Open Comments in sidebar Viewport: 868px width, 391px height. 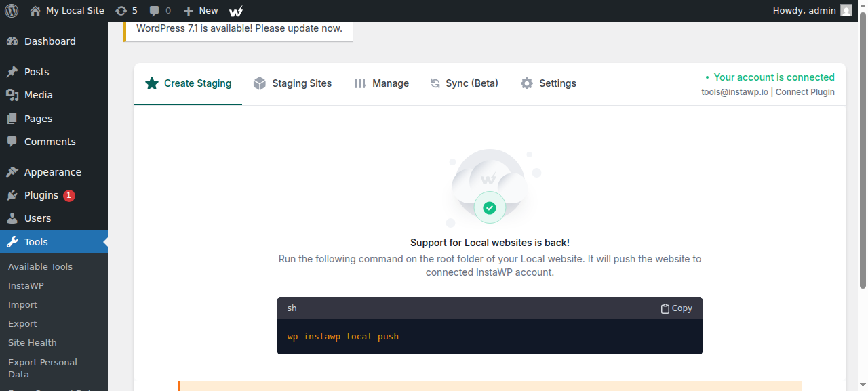tap(54, 142)
